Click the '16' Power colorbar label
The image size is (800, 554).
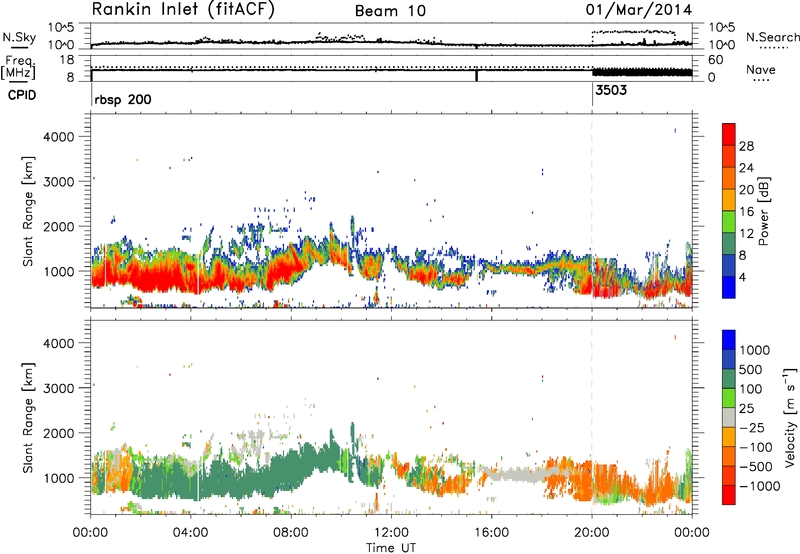[746, 212]
